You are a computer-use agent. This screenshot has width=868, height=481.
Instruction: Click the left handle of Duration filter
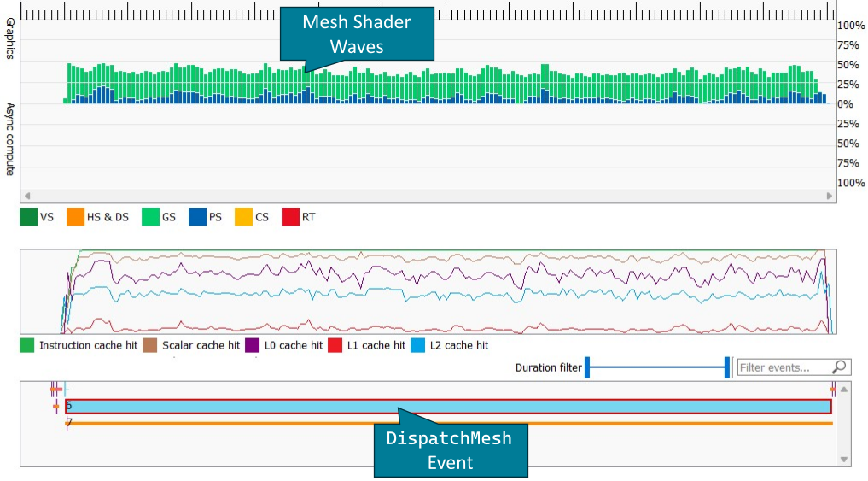click(x=587, y=368)
